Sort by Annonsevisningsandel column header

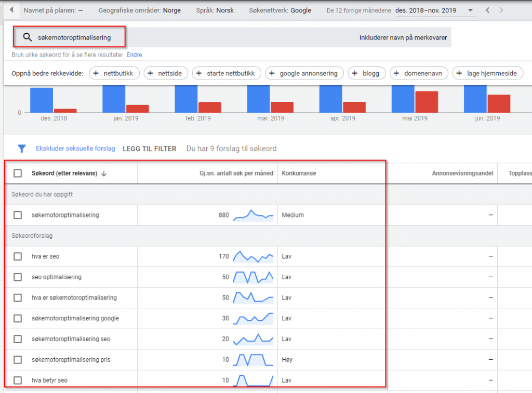(x=462, y=173)
